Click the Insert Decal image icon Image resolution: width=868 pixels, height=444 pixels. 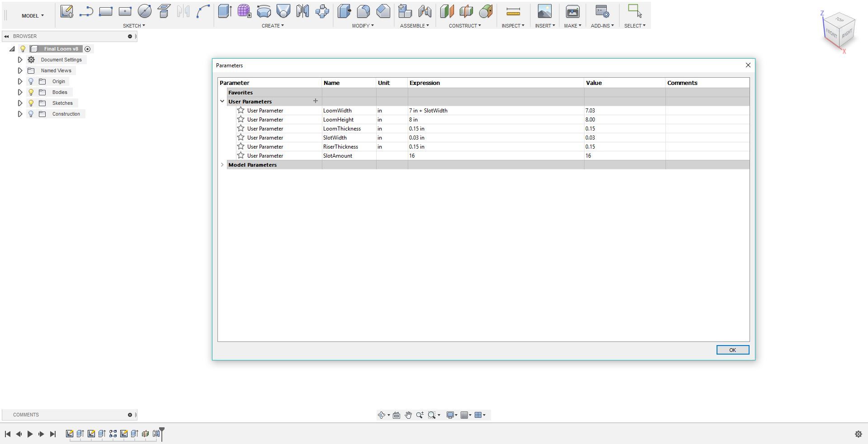(545, 11)
